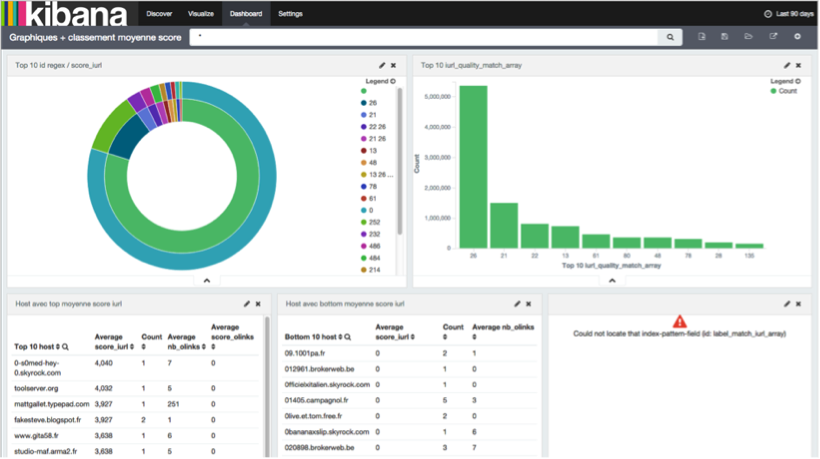Screen dimensions: 820x459
Task: Edit 'Host avec top moyenne score iurl' panel
Action: (247, 304)
